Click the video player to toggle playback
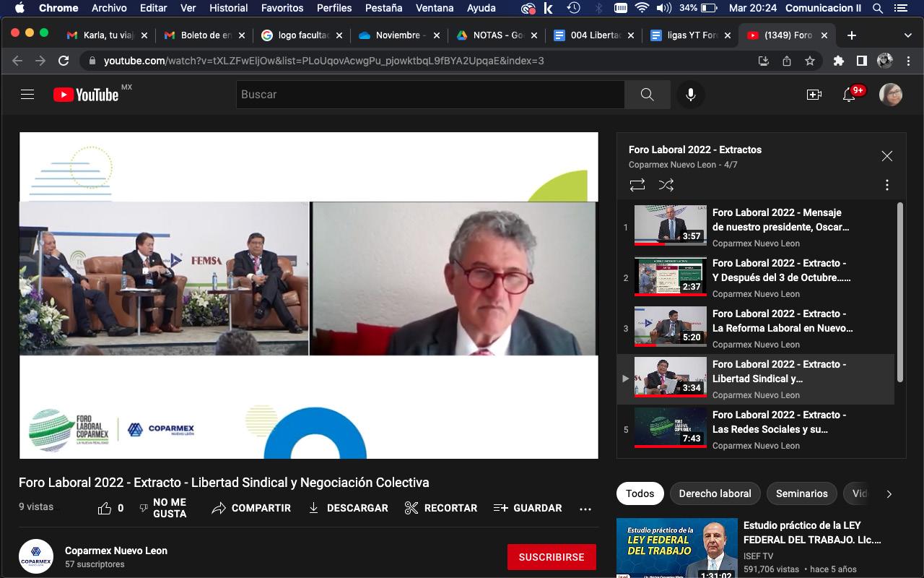The image size is (924, 578). tap(309, 295)
